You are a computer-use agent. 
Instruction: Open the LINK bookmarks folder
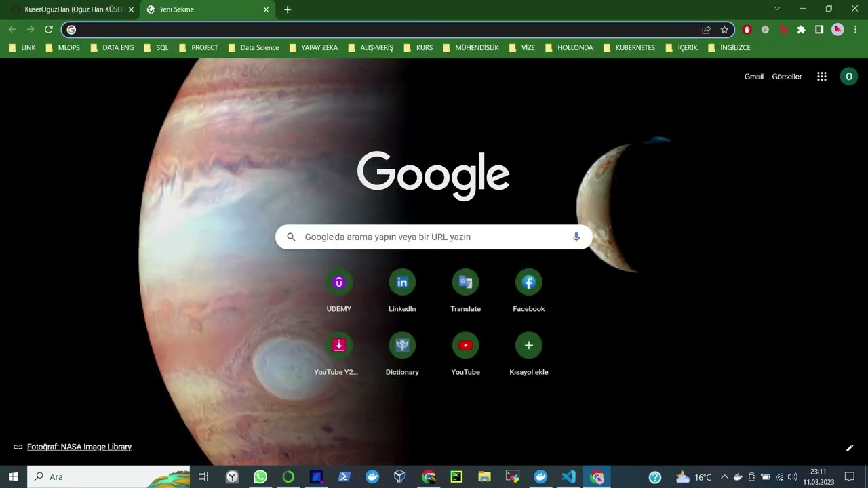click(x=22, y=48)
